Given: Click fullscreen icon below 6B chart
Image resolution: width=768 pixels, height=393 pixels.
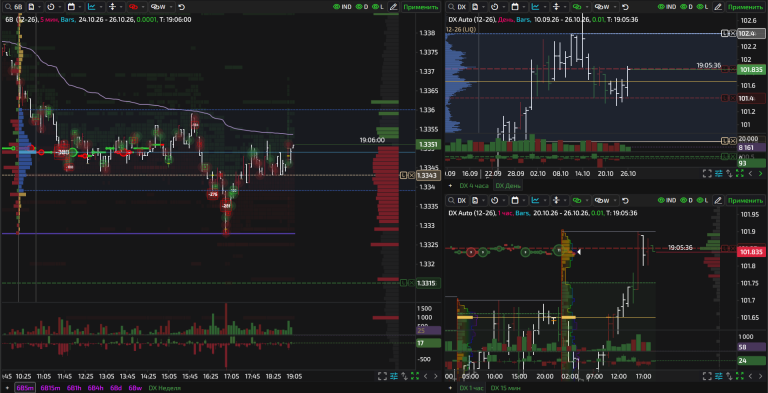Looking at the screenshot, I should (x=383, y=376).
